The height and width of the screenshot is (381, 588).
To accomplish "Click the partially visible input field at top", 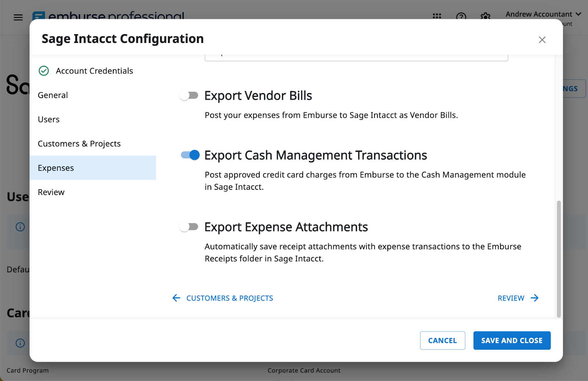I will (356, 58).
